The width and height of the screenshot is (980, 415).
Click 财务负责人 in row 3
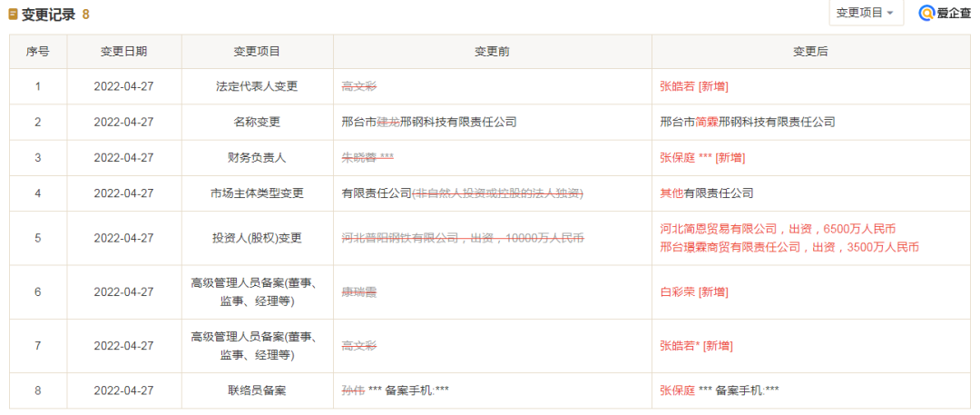pyautogui.click(x=257, y=158)
